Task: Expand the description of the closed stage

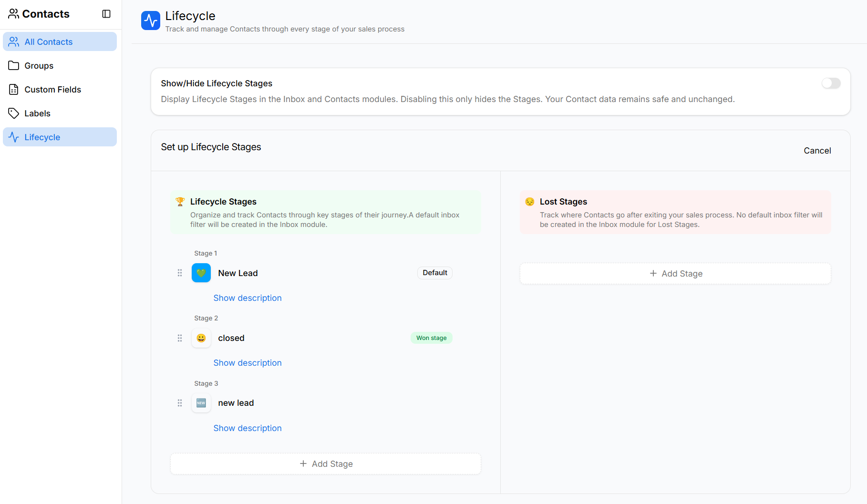Action: pyautogui.click(x=248, y=362)
